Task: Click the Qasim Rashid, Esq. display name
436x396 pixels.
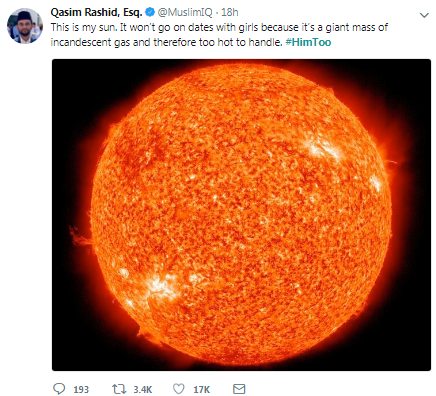Action: click(x=96, y=13)
